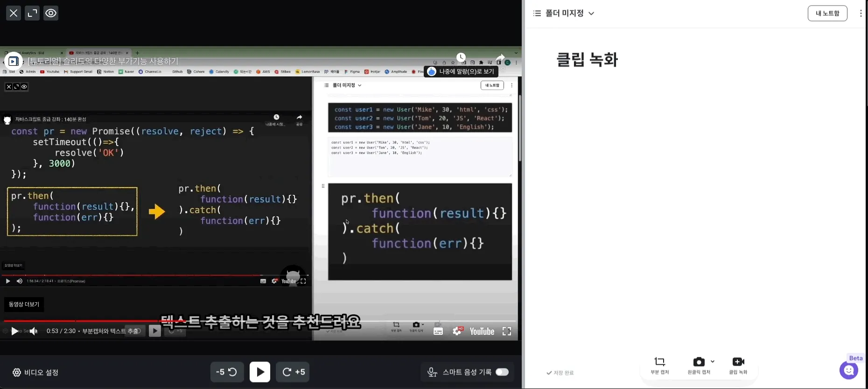Click the '동영상 더보기' button
Screen dimensions: 868x389
[24, 304]
